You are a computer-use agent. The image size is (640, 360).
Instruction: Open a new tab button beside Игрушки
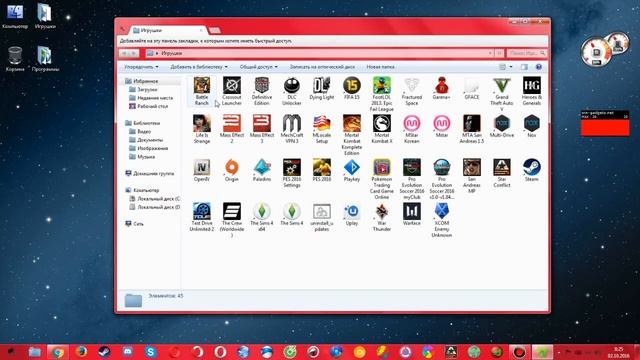coord(215,31)
